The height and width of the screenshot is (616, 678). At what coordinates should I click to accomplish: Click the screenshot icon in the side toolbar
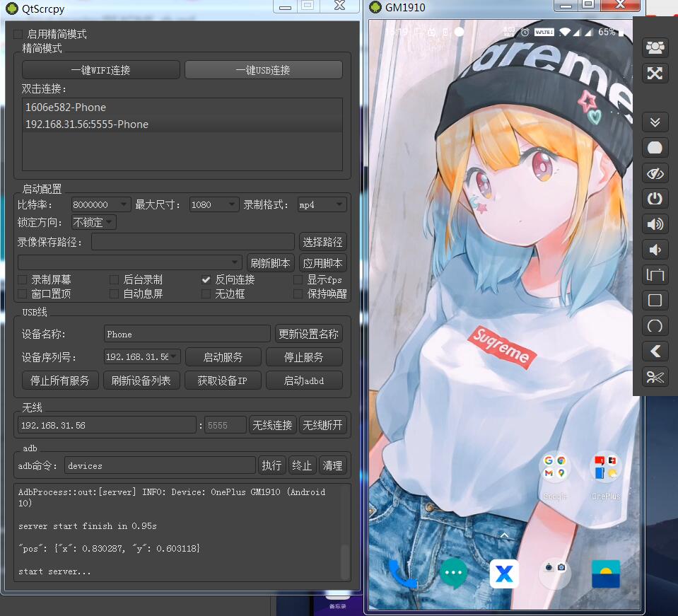655,147
